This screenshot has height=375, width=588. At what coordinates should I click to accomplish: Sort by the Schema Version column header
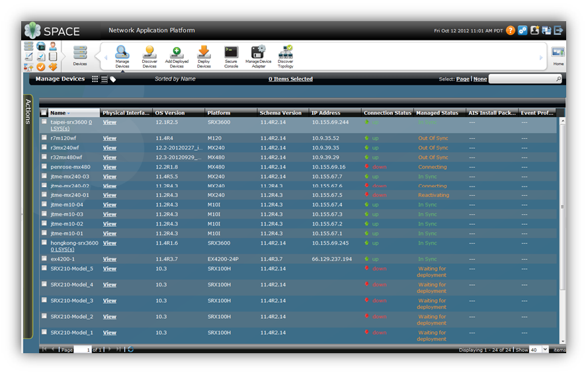pos(283,113)
